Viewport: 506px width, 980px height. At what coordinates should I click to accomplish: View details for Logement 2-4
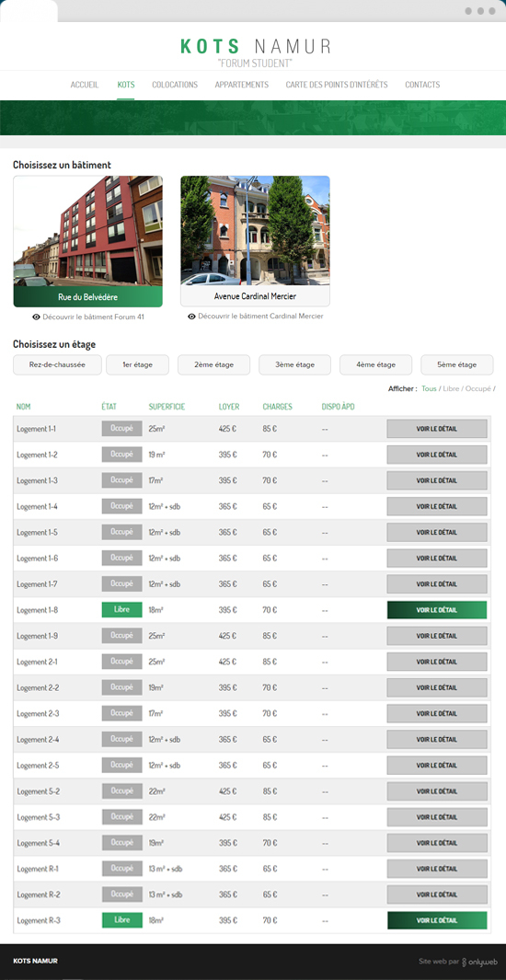click(x=437, y=740)
